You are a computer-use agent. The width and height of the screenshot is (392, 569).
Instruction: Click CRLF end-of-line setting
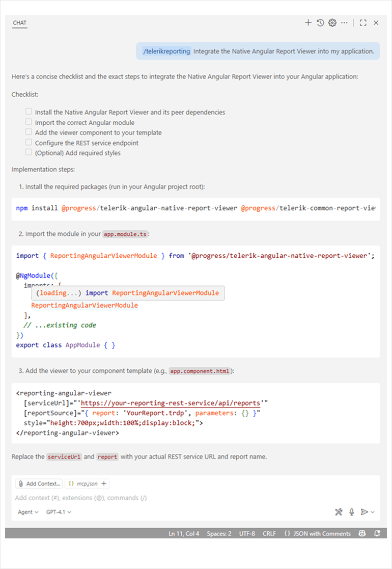(269, 533)
